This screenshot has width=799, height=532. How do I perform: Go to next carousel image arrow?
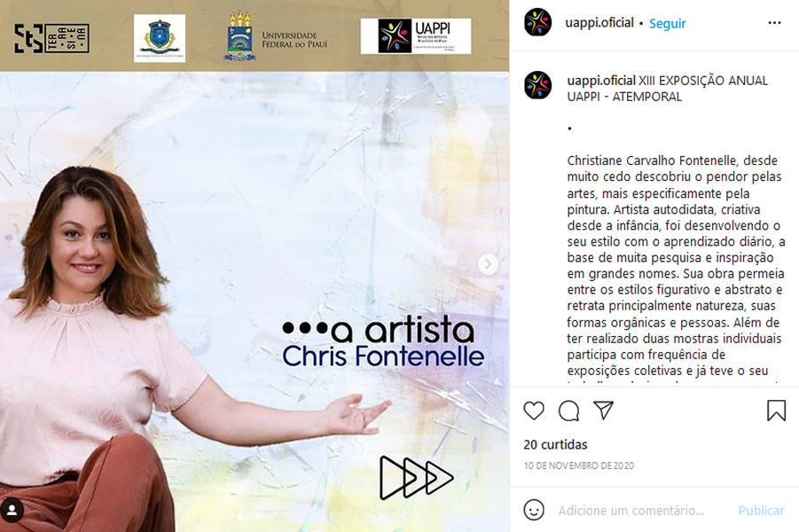tap(488, 264)
